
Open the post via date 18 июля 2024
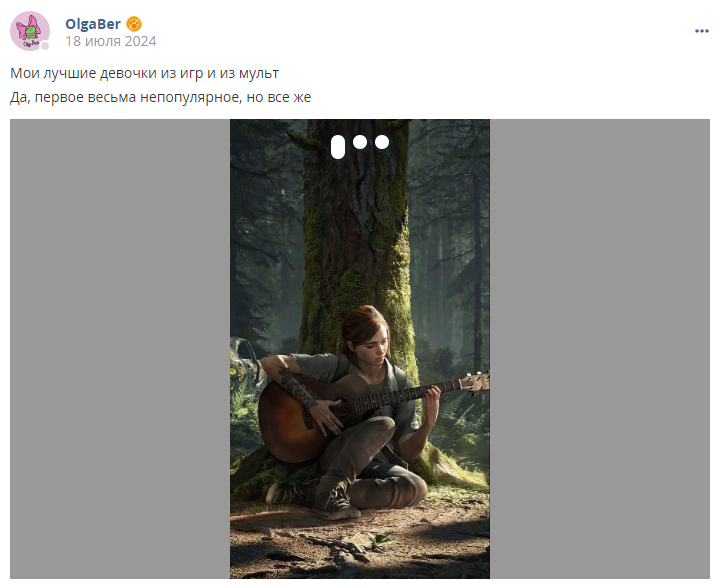coord(111,41)
